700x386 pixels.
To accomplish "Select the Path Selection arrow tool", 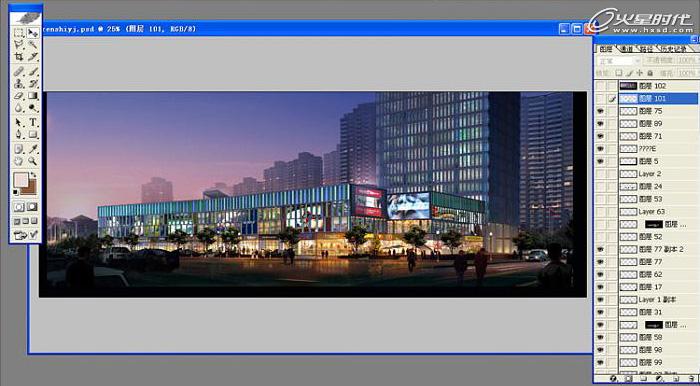I will click(x=19, y=122).
